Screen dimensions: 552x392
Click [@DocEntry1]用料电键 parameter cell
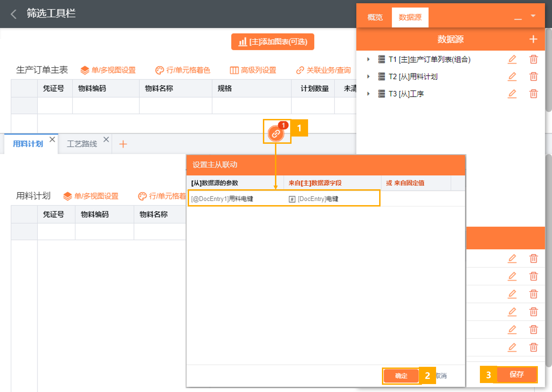[236, 199]
